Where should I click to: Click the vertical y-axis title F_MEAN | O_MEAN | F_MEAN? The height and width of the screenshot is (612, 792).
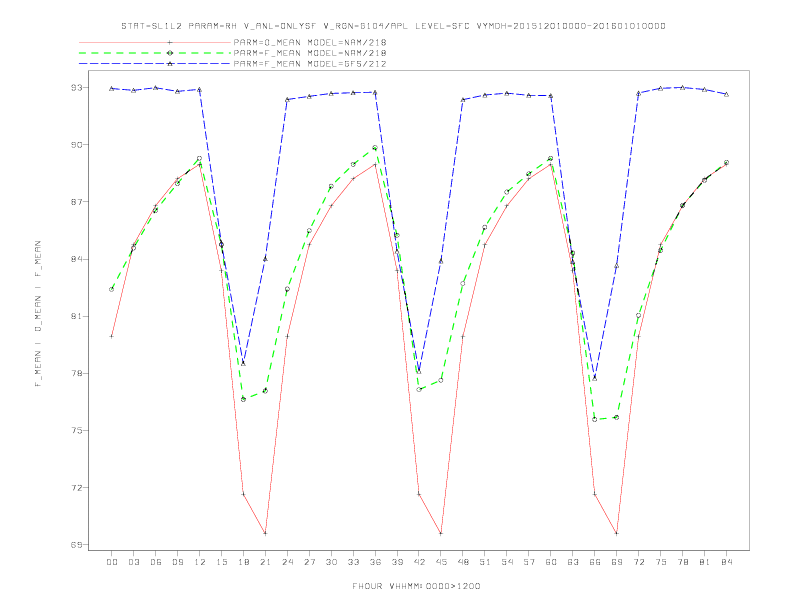(38, 314)
